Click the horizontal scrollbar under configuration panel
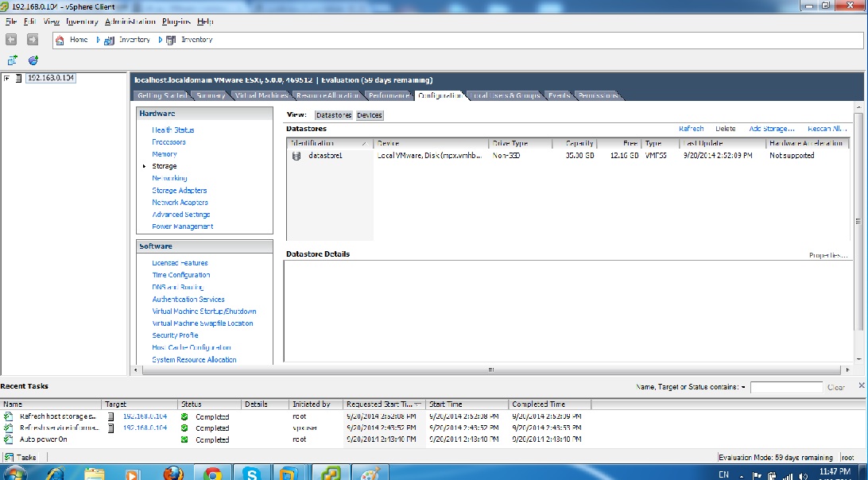 coord(490,370)
